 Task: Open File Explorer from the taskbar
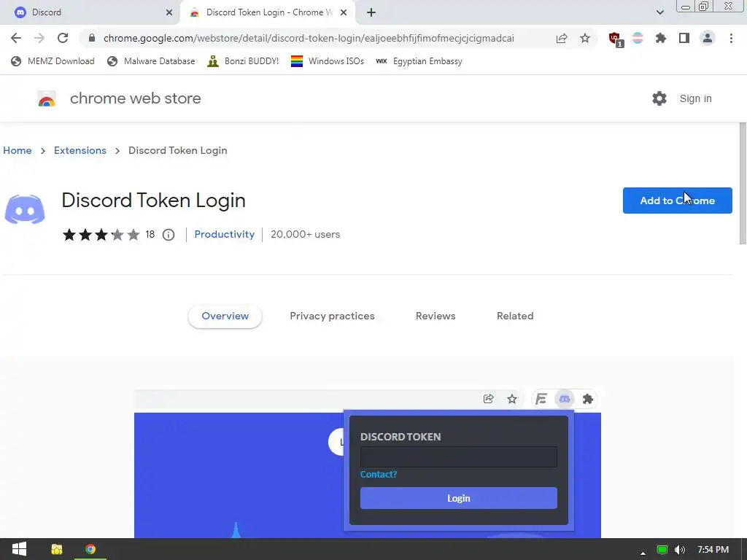57,550
